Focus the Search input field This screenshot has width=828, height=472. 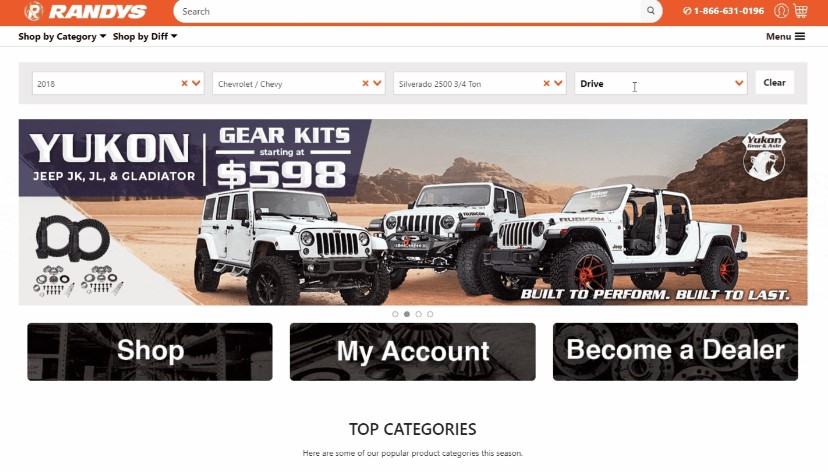408,11
